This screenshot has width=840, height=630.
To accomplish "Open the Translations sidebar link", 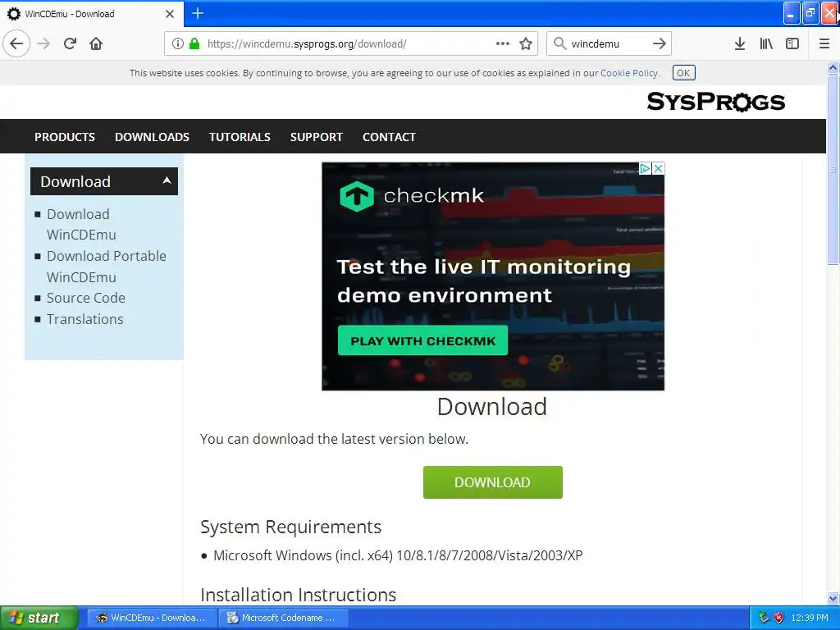I will [85, 319].
